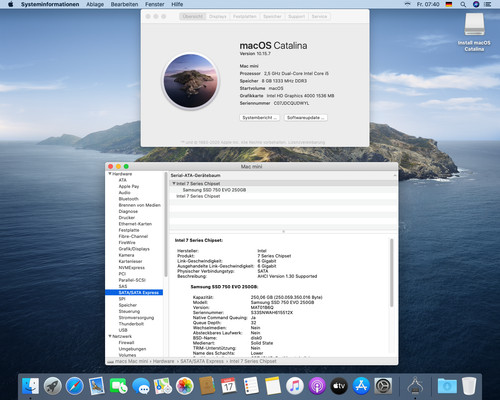Open the Bearbeiten menu
Viewport: 500px width, 400px height.
[x=124, y=4]
